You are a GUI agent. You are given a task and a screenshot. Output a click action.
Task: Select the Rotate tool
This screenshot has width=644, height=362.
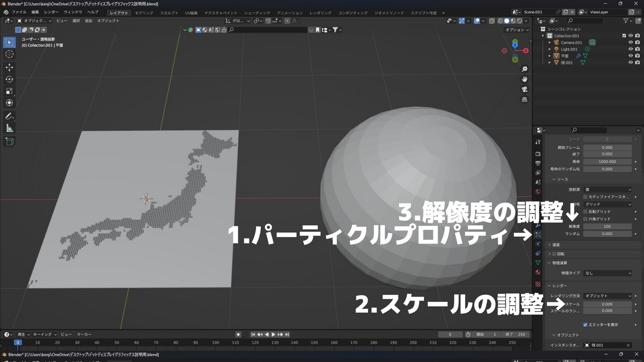coord(9,79)
